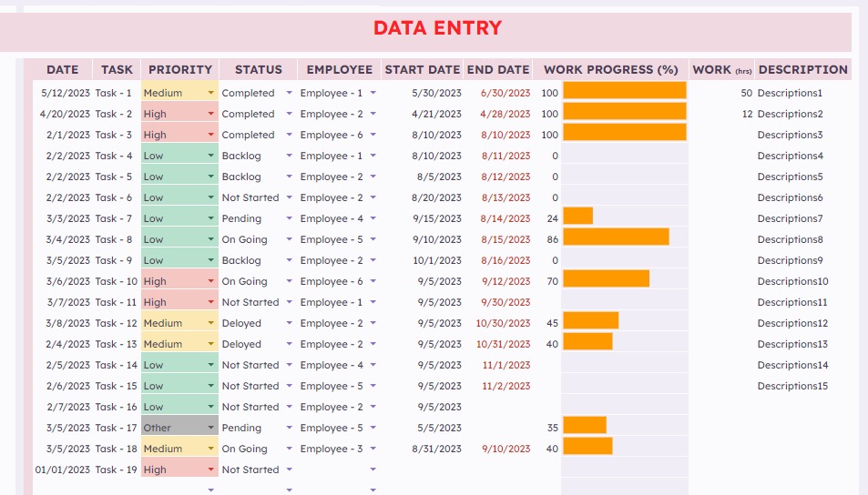
Task: Click the WORK PROGRESS (%) header
Action: tap(611, 69)
